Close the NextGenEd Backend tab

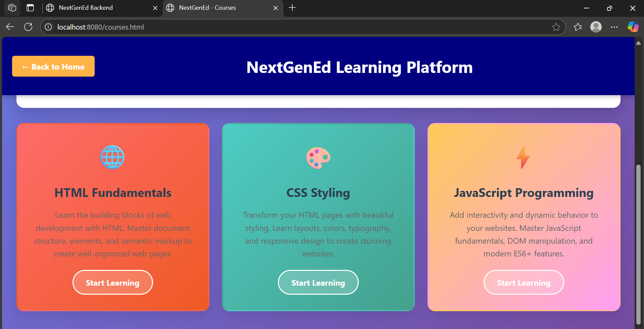[155, 8]
